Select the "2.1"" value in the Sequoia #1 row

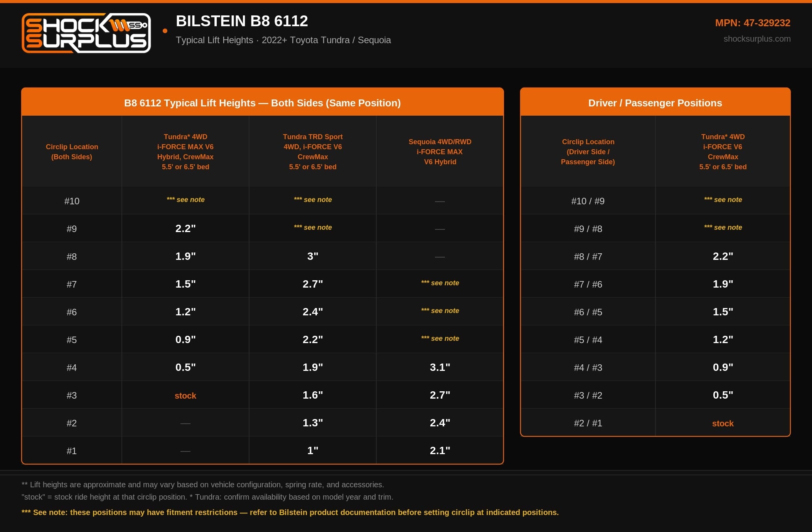(x=440, y=451)
